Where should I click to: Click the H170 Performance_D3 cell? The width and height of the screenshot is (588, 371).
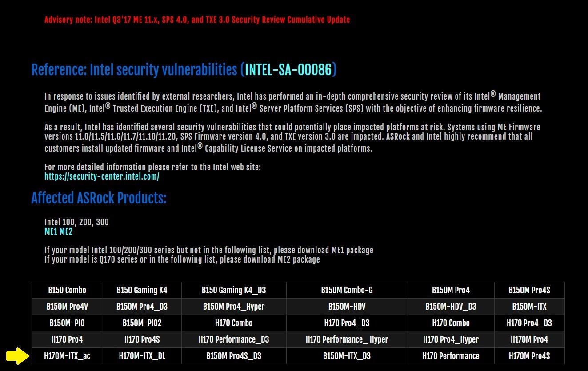point(234,339)
